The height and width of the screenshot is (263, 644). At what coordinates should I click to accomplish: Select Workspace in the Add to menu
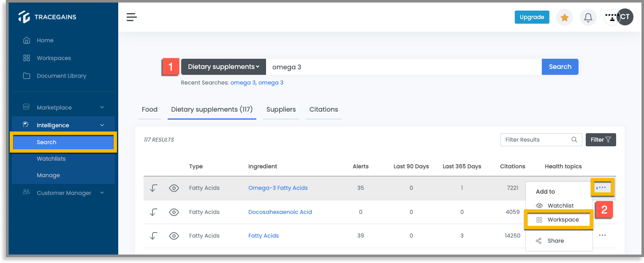559,220
